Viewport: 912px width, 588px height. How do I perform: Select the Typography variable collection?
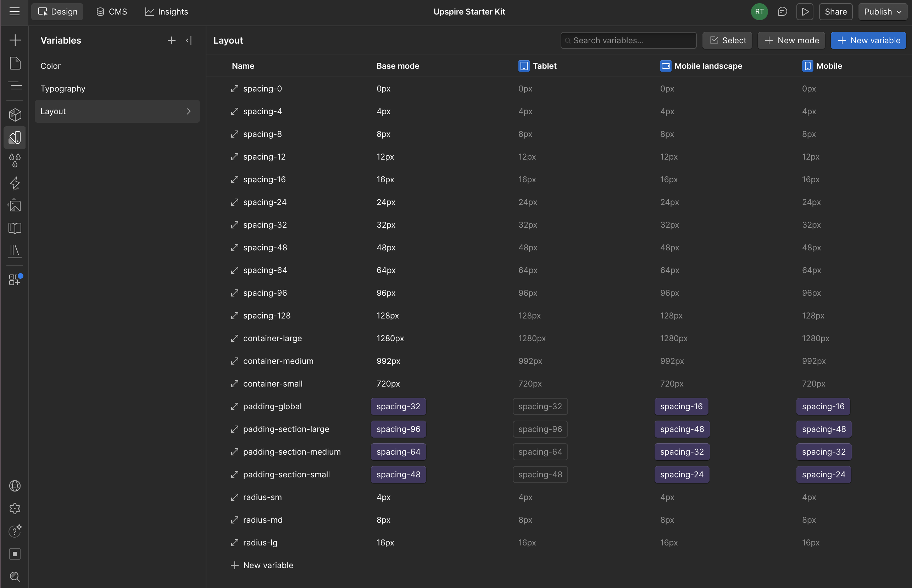[117, 89]
